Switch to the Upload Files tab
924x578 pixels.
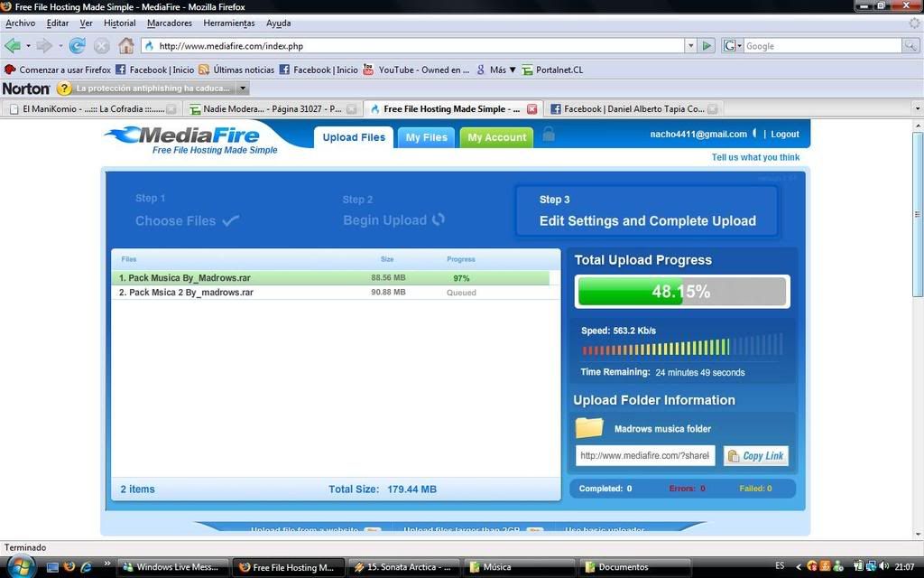coord(354,137)
